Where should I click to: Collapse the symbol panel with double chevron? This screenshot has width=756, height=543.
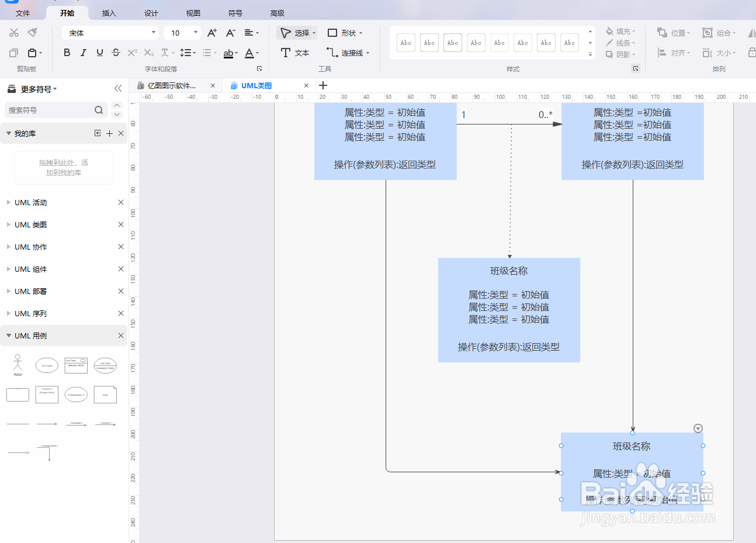(x=118, y=88)
